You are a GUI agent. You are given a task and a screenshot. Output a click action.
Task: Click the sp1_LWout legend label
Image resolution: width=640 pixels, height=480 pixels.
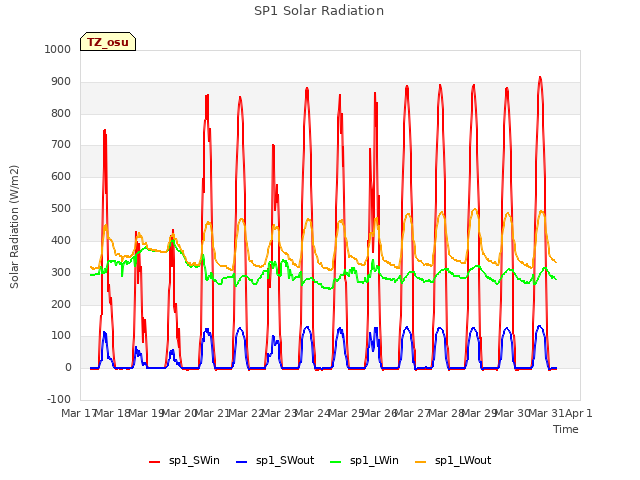coord(463,461)
